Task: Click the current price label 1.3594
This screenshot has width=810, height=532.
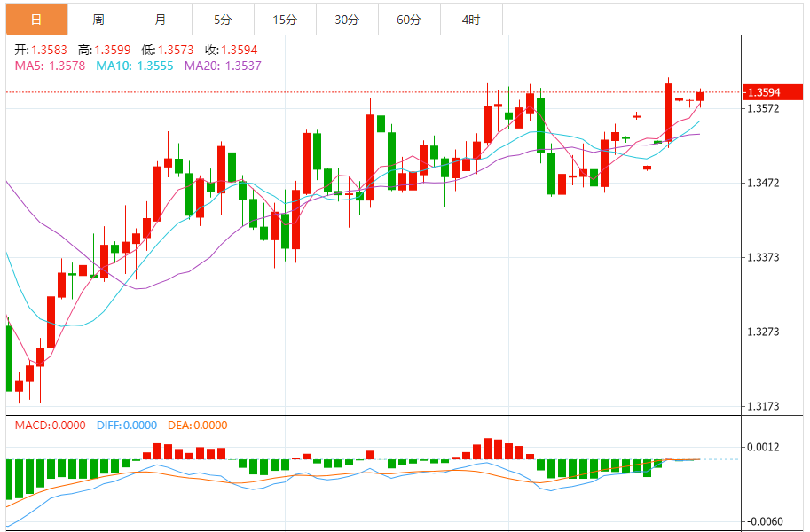Action: pos(772,92)
